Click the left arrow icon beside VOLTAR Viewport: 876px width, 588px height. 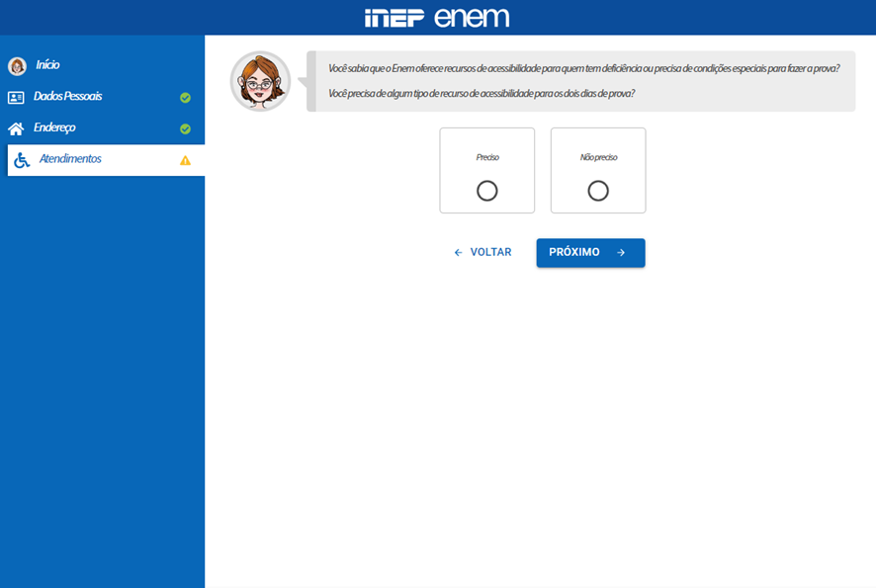[456, 252]
